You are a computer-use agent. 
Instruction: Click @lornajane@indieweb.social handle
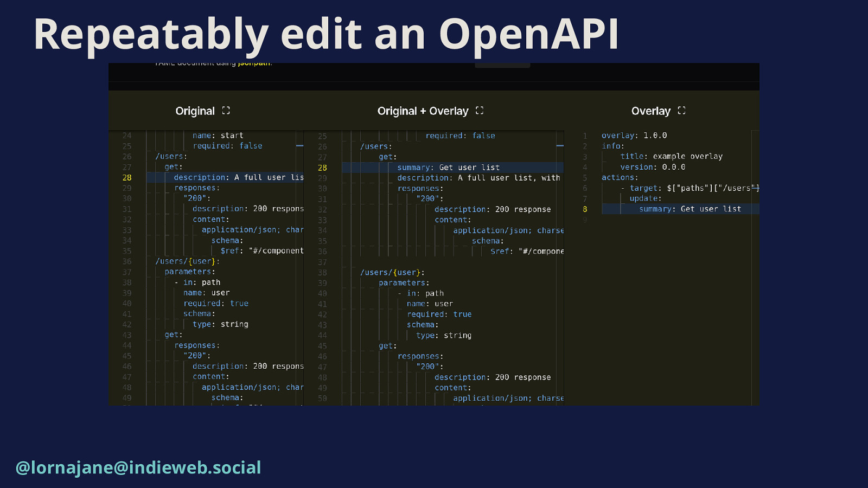[x=138, y=467]
